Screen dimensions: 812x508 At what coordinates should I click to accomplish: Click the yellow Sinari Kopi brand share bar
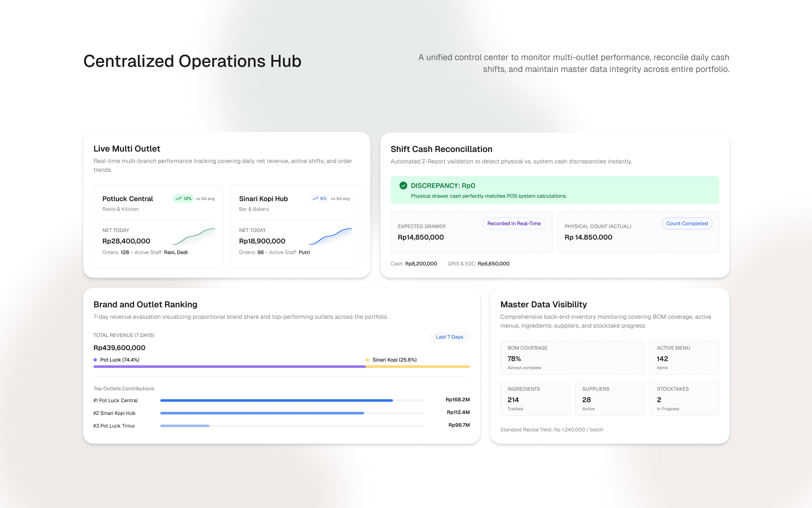(418, 367)
